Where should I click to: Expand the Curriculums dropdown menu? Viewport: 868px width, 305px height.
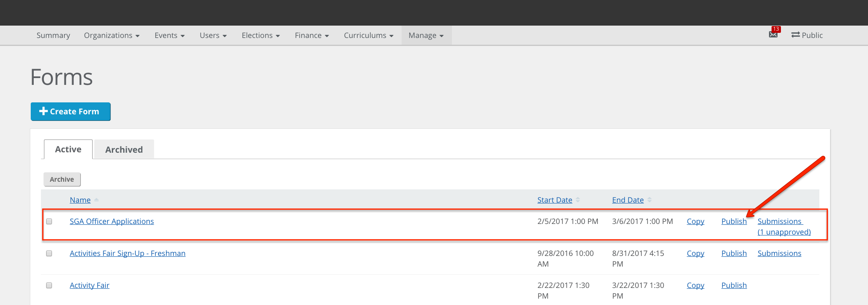tap(369, 35)
